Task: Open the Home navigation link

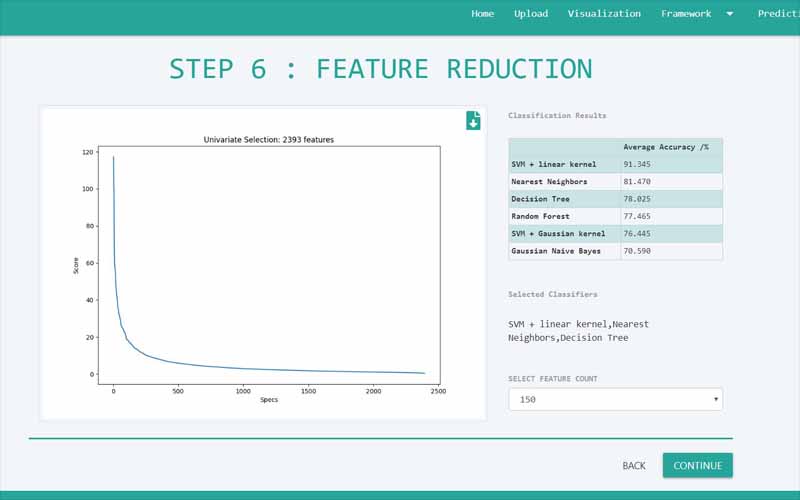Action: pyautogui.click(x=482, y=14)
